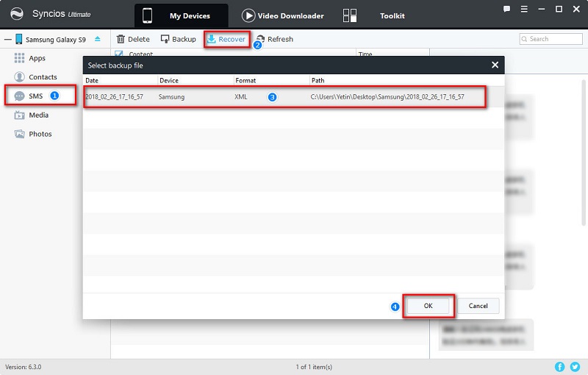Sort by the Format column header
588x375 pixels.
click(271, 80)
